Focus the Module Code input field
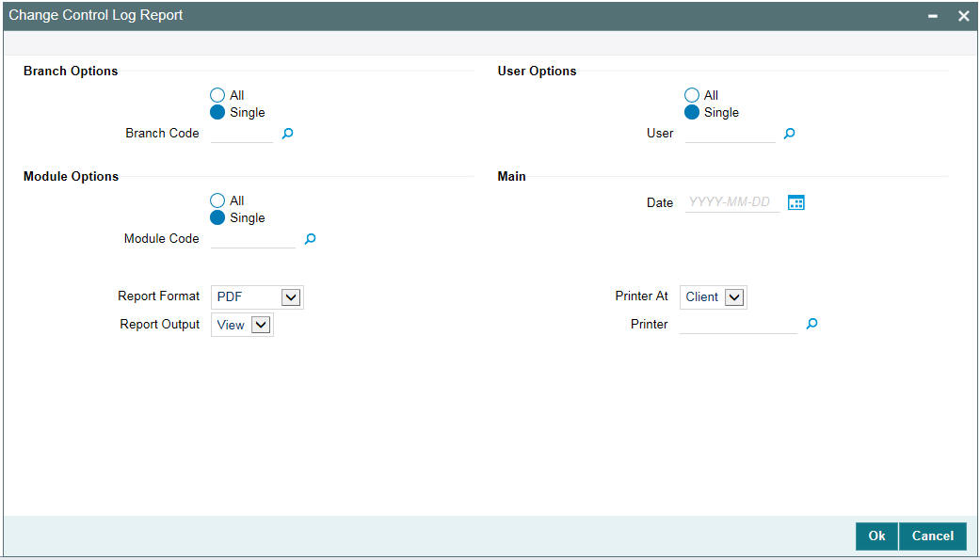The height and width of the screenshot is (560, 980). 253,239
